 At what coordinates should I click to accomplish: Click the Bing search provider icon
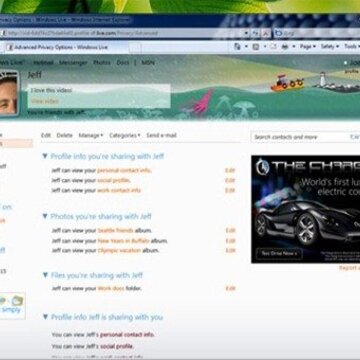click(x=278, y=33)
